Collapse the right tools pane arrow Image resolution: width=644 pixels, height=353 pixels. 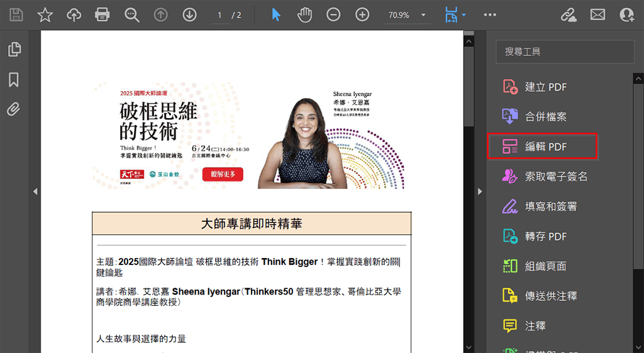480,191
